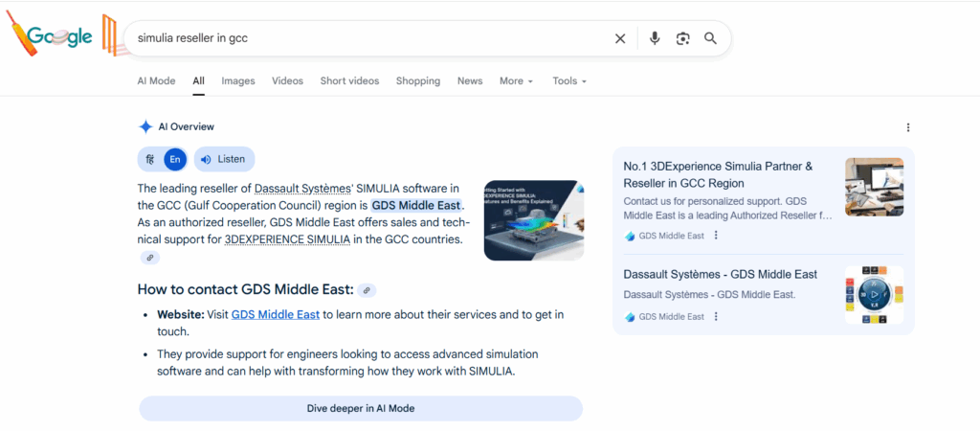Click the link icon beside How to contact heading
980x431 pixels.
366,290
